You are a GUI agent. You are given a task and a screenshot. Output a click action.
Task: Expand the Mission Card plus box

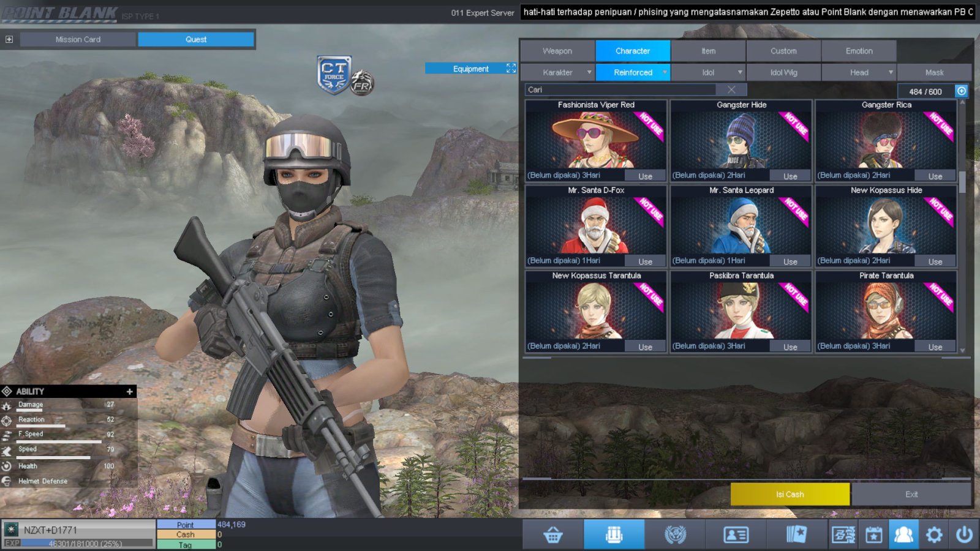tap(9, 39)
